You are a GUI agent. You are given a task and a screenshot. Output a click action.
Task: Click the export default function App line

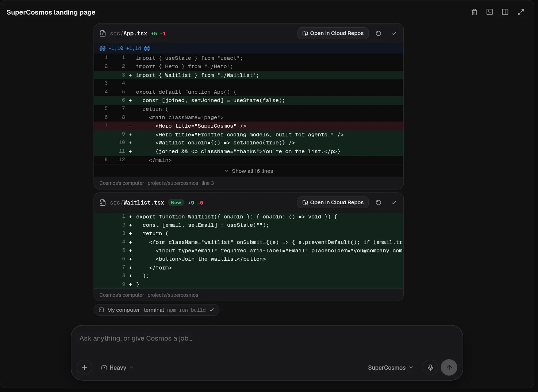[249, 92]
